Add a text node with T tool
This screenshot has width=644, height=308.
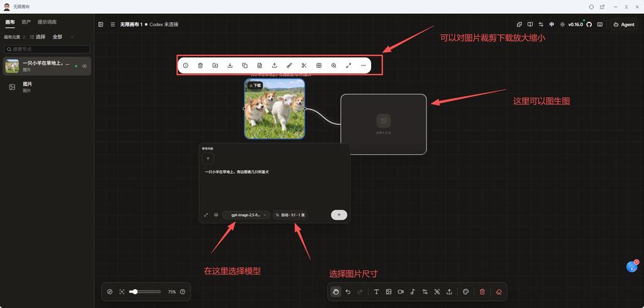376,292
